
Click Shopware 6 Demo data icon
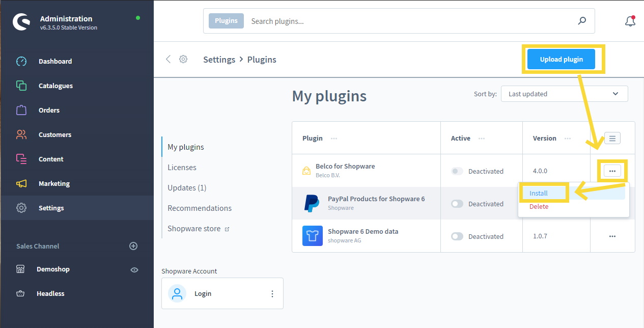312,236
